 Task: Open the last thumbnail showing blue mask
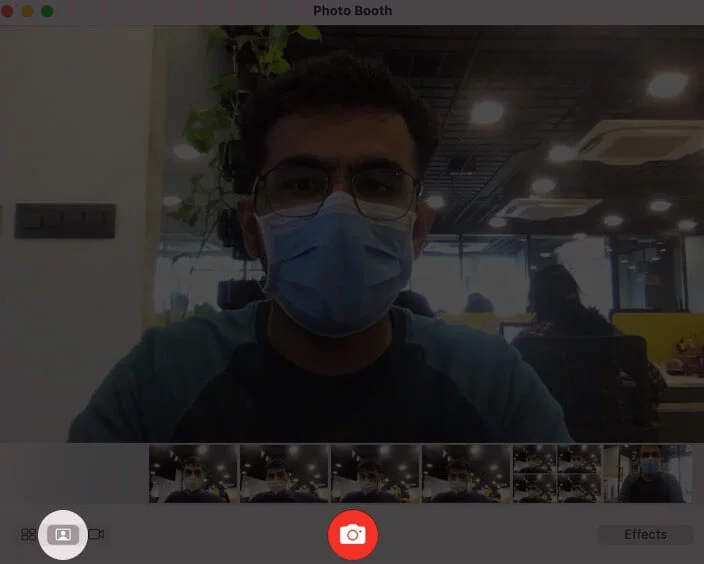[x=648, y=473]
